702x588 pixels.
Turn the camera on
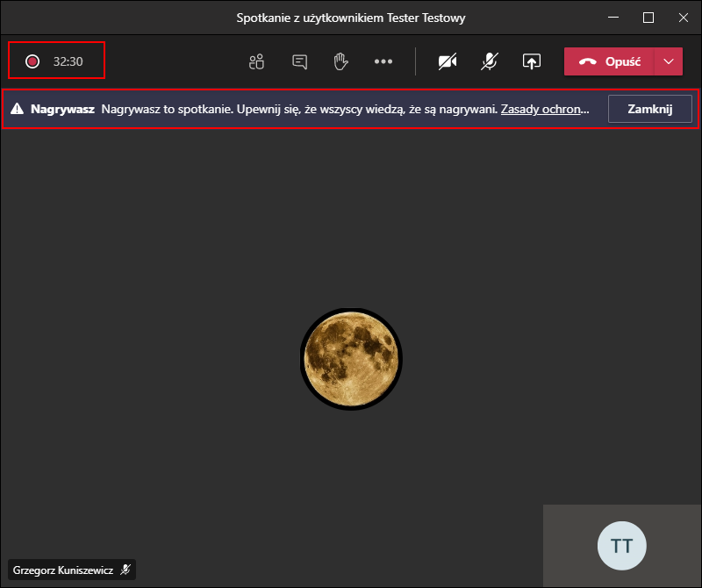tap(448, 61)
